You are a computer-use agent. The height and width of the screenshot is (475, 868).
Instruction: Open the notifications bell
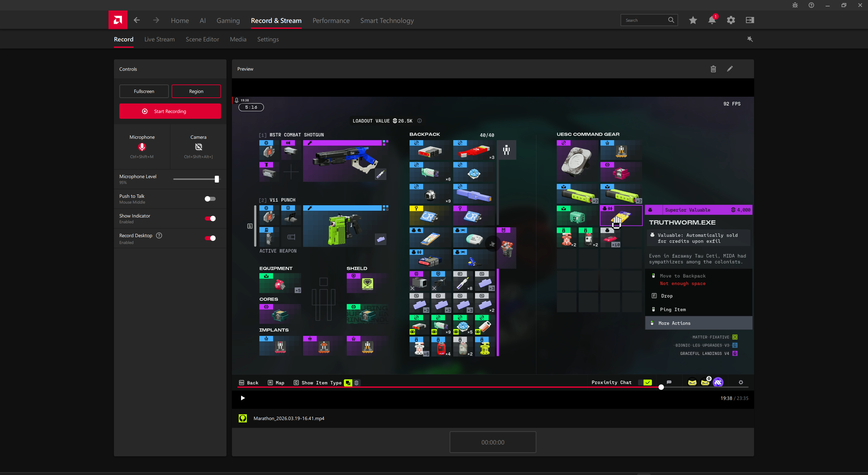click(x=712, y=20)
